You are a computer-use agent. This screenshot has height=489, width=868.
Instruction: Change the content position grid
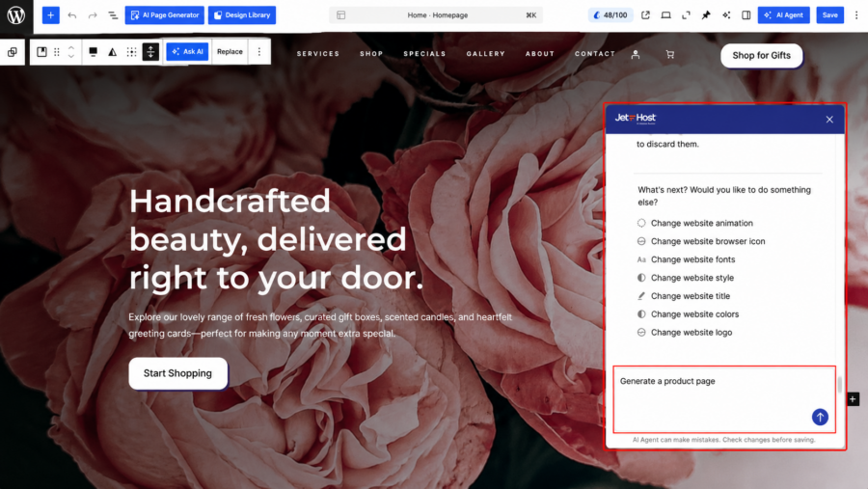(131, 52)
